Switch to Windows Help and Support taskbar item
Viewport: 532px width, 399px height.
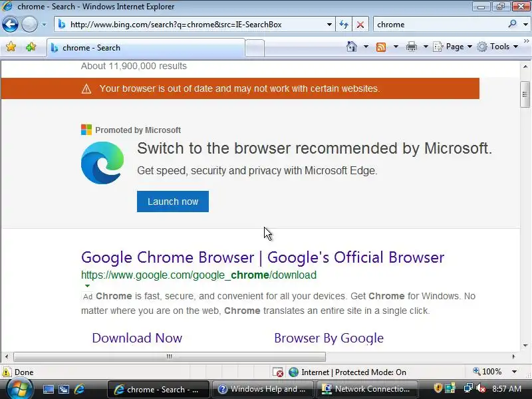(x=263, y=389)
